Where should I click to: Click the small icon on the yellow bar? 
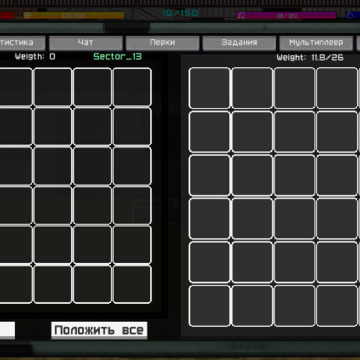pyautogui.click(x=28, y=16)
